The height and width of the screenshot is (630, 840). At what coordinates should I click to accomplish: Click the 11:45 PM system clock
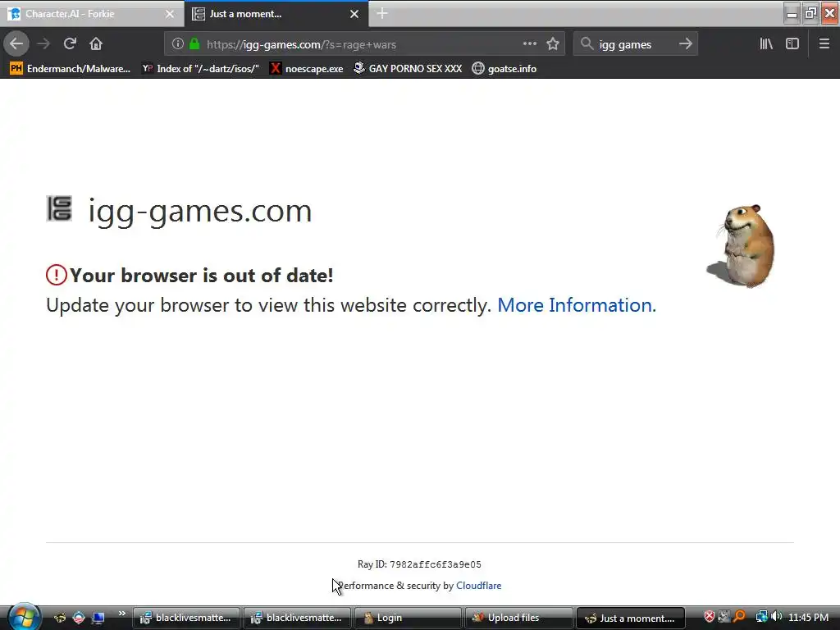point(808,618)
